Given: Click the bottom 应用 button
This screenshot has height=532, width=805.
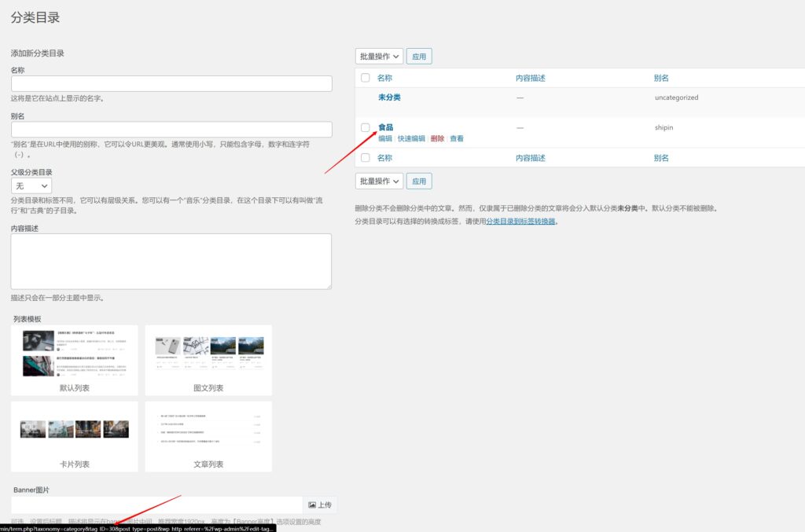Looking at the screenshot, I should pyautogui.click(x=419, y=181).
